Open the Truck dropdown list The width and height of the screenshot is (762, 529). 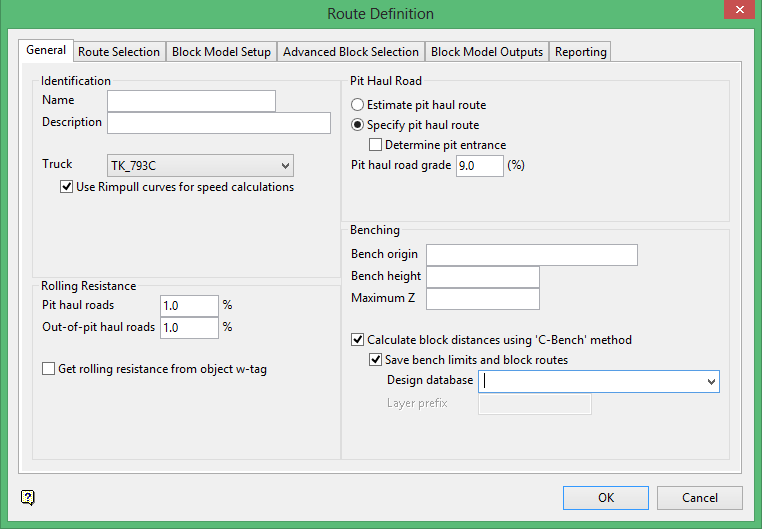286,165
